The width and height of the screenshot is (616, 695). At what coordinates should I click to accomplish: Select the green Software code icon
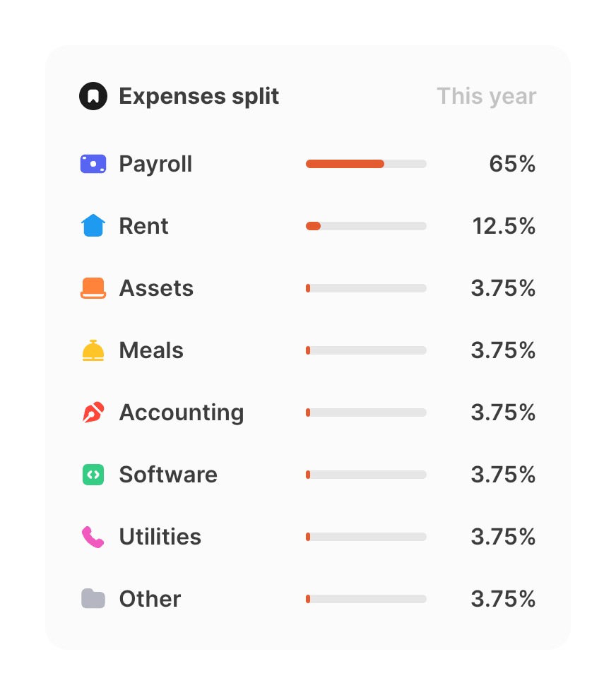click(93, 474)
